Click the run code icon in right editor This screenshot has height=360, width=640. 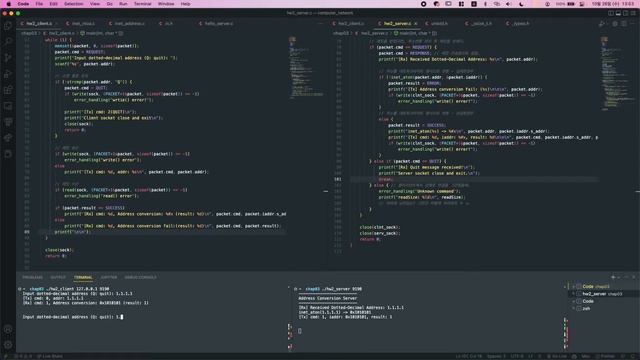[601, 24]
